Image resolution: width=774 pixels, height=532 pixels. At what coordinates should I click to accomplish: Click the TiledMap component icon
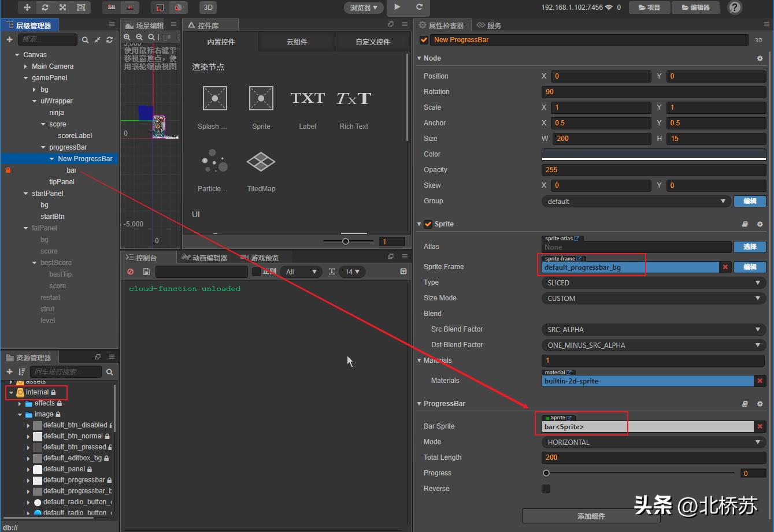[261, 161]
